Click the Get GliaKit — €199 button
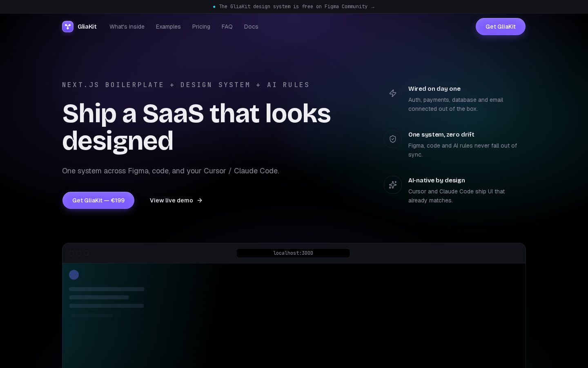 [x=98, y=200]
